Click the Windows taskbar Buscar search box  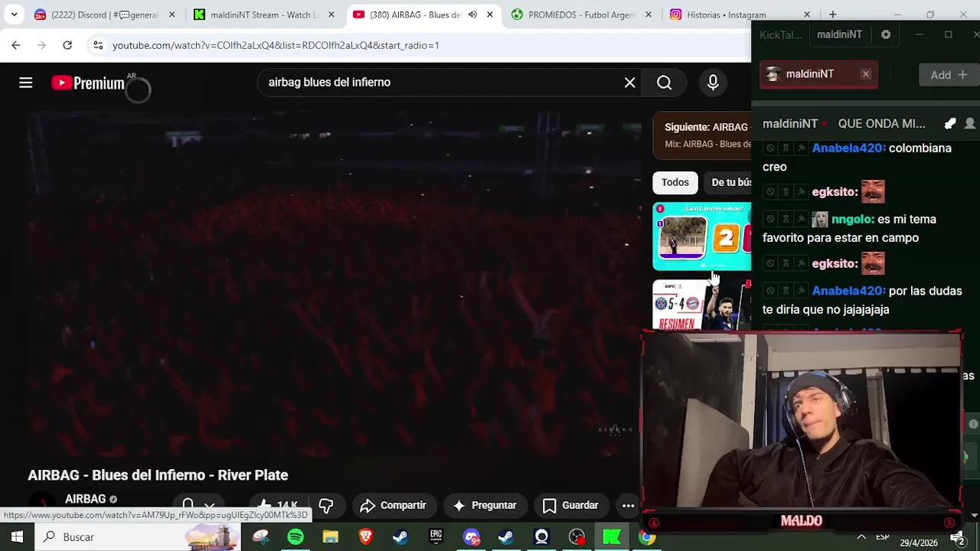click(x=138, y=537)
